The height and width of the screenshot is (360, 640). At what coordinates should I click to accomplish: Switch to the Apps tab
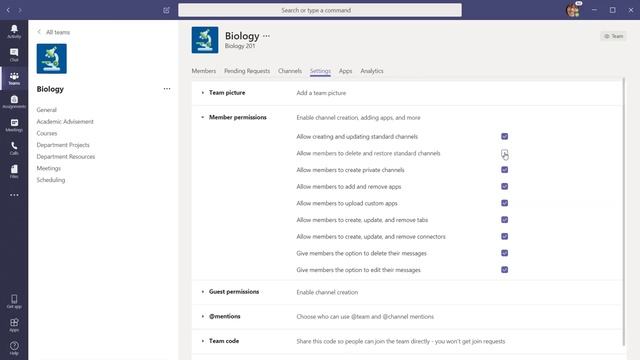pyautogui.click(x=345, y=71)
